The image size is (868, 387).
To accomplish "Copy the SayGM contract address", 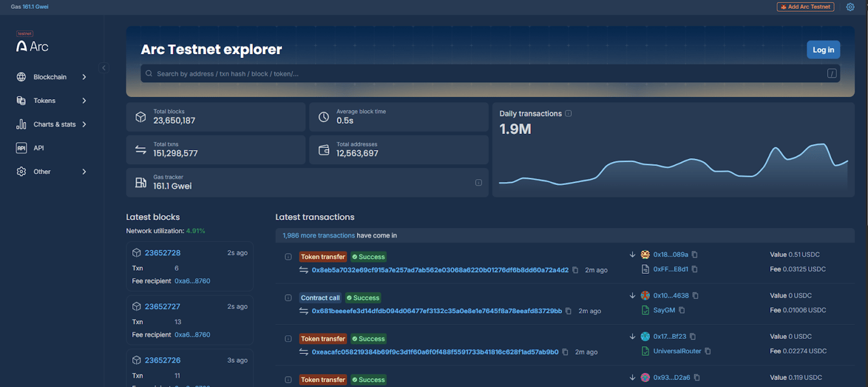I will point(682,310).
